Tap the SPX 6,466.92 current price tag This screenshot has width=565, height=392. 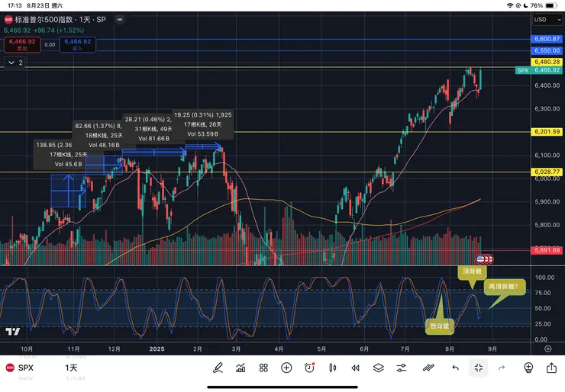539,70
